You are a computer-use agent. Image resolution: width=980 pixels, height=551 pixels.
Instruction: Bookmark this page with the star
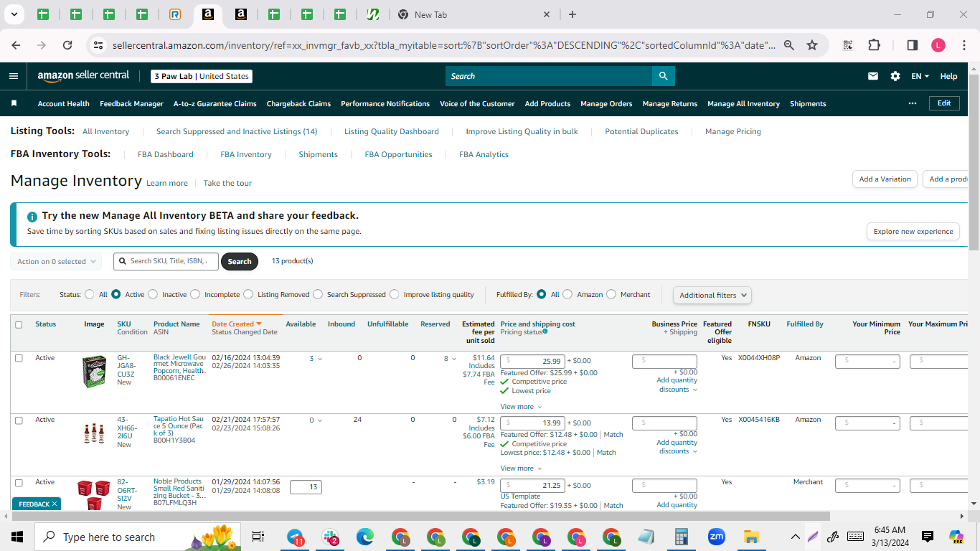(812, 45)
